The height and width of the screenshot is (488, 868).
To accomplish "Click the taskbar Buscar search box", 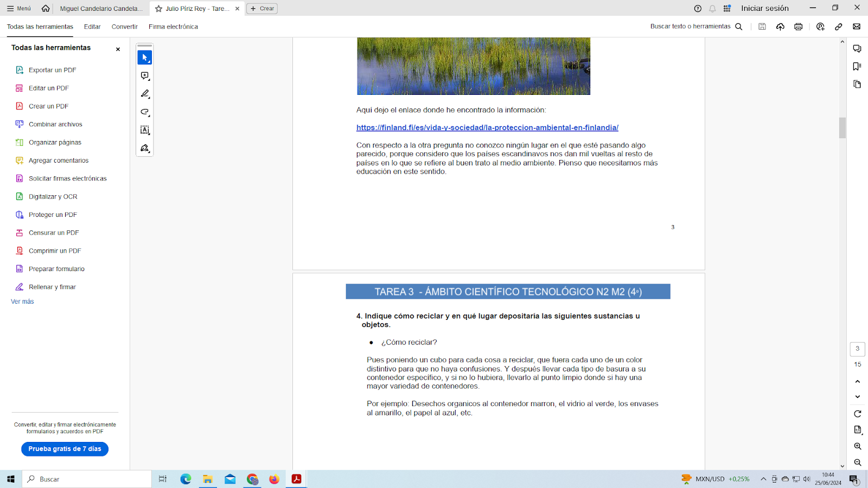I will coord(87,479).
